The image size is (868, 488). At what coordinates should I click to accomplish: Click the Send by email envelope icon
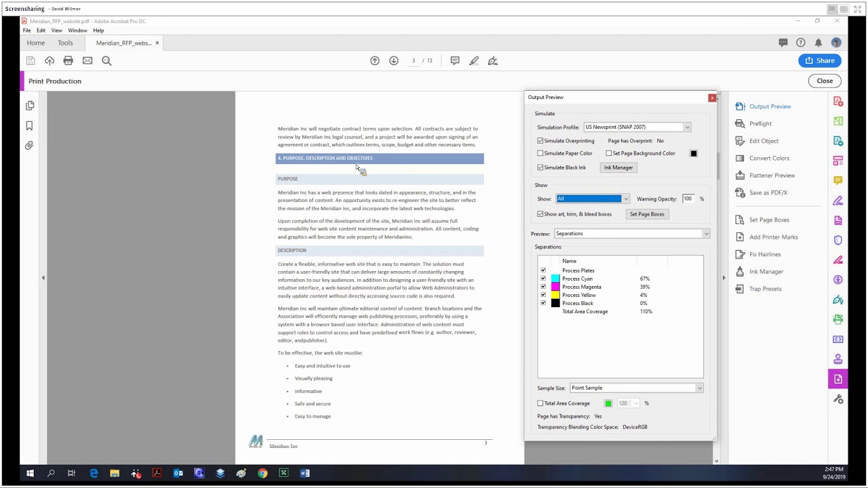pos(87,60)
